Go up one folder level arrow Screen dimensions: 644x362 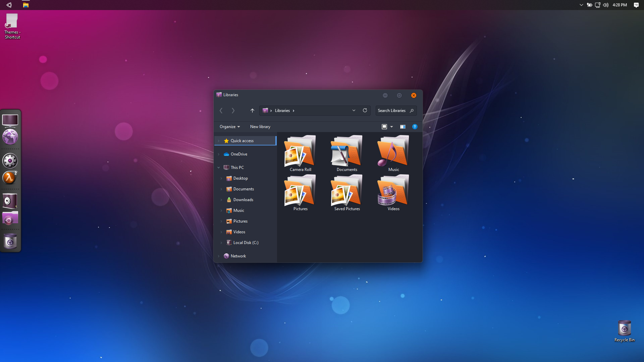point(252,111)
